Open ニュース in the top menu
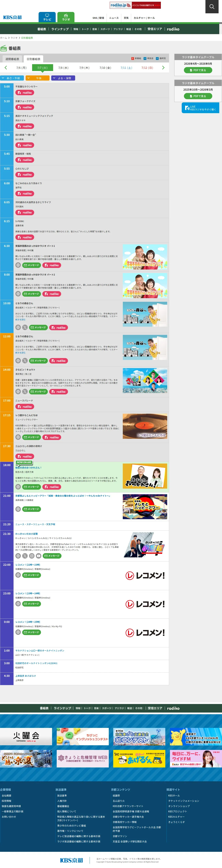This screenshot has height=868, width=222. tap(114, 18)
